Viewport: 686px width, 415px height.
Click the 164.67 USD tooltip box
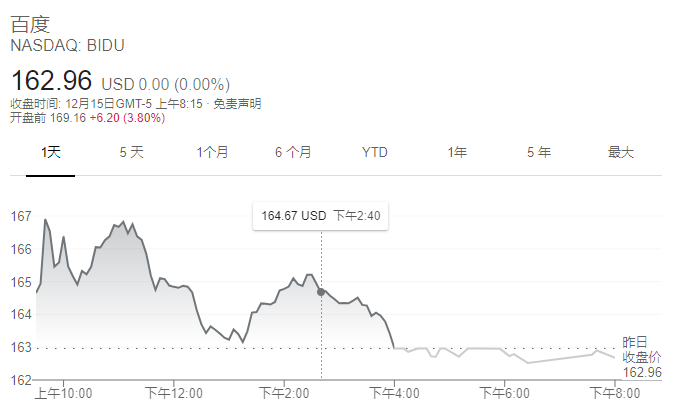[x=320, y=216]
